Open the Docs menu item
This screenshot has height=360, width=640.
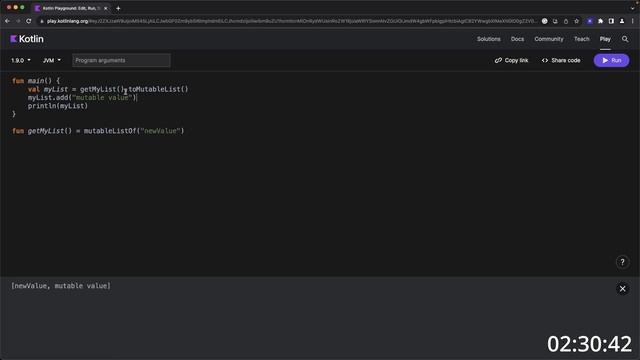point(517,39)
